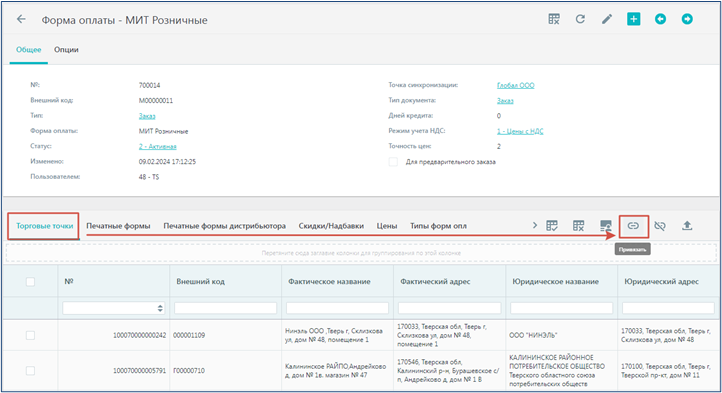This screenshot has width=722, height=393.
Task: Open edit mode with the pencil icon
Action: click(607, 19)
